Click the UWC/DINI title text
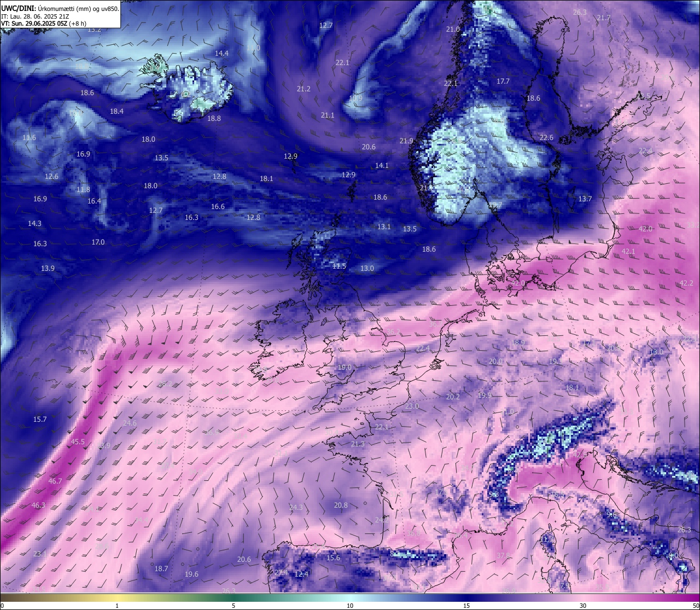 click(x=60, y=9)
